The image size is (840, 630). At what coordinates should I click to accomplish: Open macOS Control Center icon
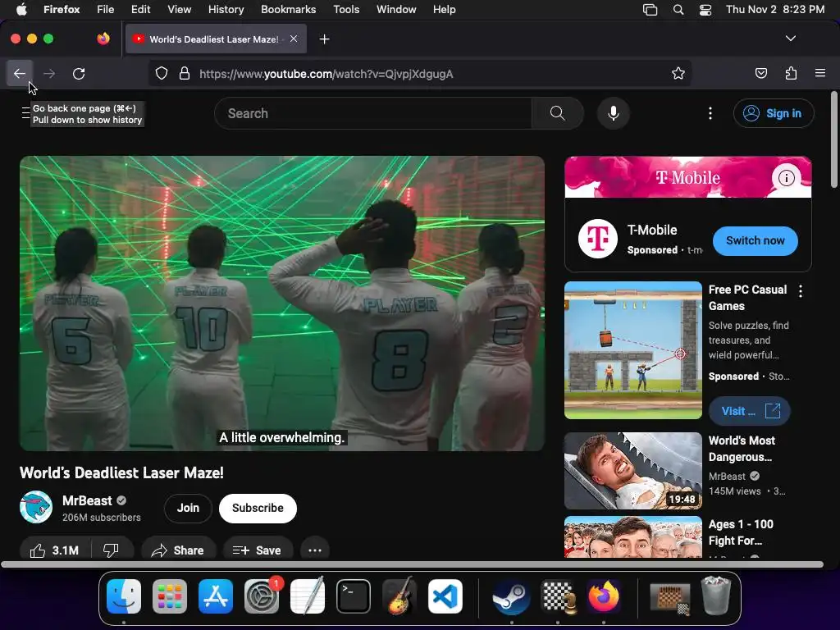click(x=705, y=10)
